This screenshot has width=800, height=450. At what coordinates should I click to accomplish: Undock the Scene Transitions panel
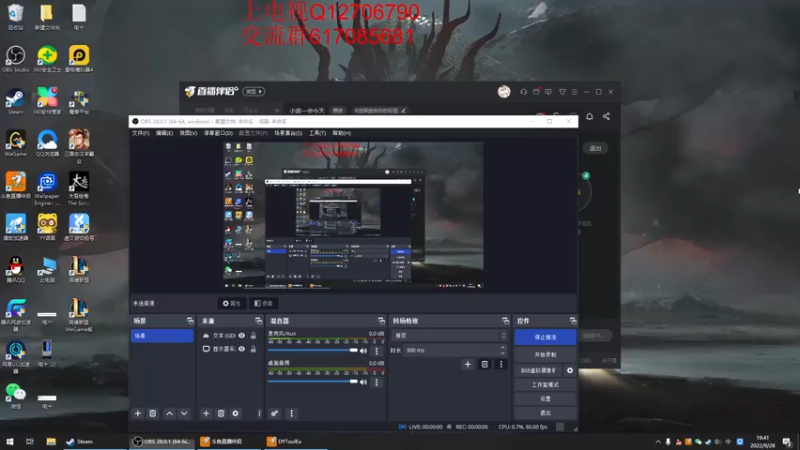pyautogui.click(x=505, y=321)
